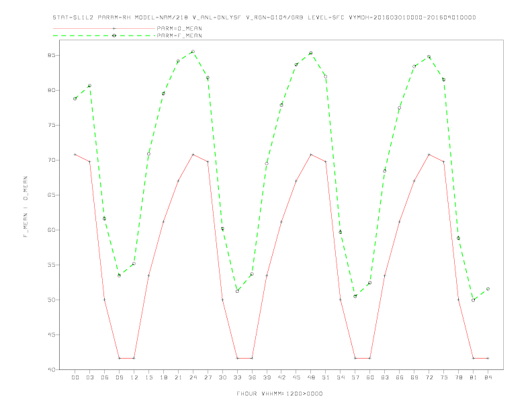
Task: Click the x-axis tick label 09
Action: 119,377
